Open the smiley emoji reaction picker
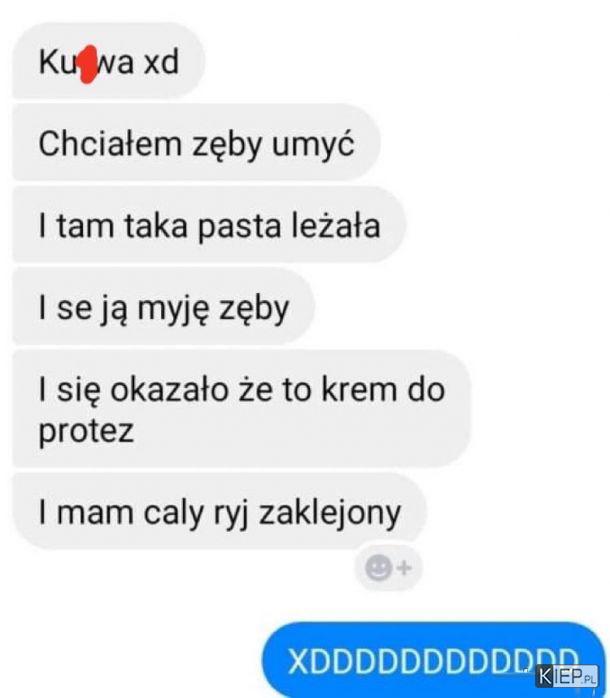 click(378, 568)
